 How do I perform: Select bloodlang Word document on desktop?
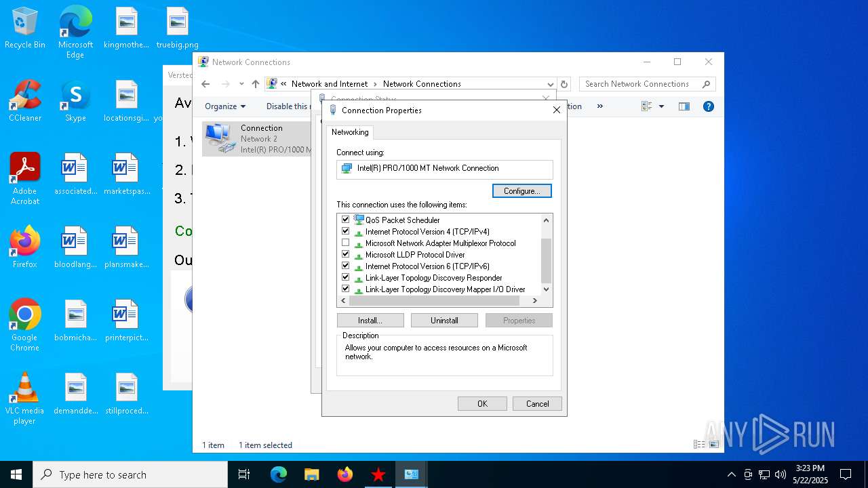[75, 248]
